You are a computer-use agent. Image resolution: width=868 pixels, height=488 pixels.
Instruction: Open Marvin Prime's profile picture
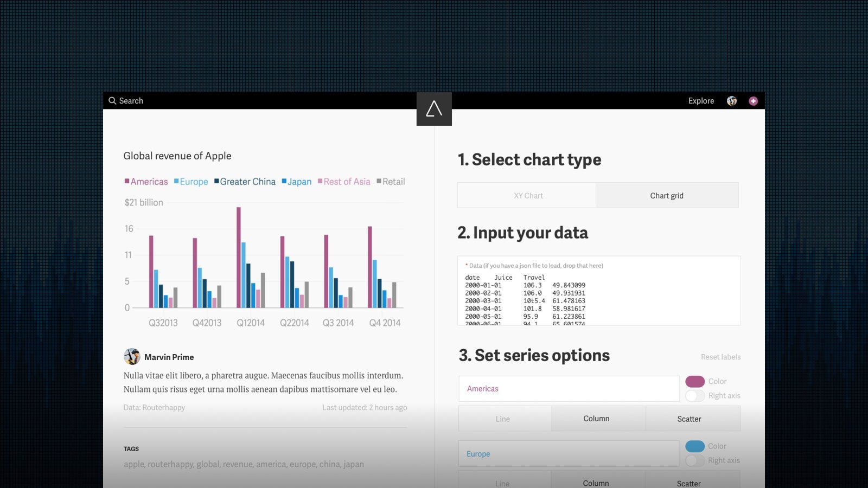(132, 357)
